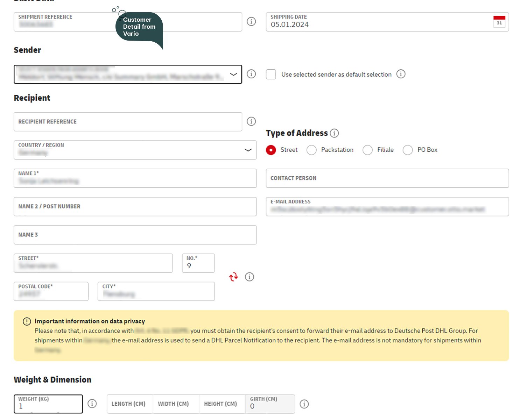This screenshot has height=420, width=520.
Task: Choose PO Box address type
Action: pyautogui.click(x=408, y=150)
